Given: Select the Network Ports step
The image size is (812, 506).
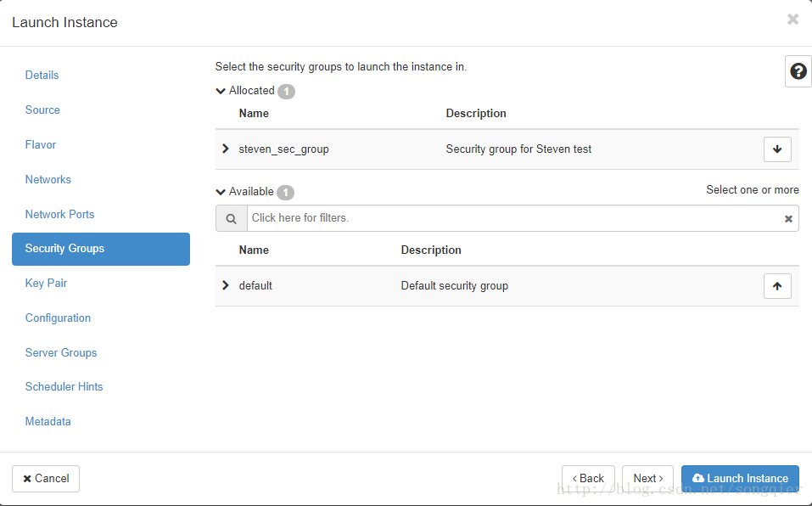Looking at the screenshot, I should pyautogui.click(x=59, y=214).
